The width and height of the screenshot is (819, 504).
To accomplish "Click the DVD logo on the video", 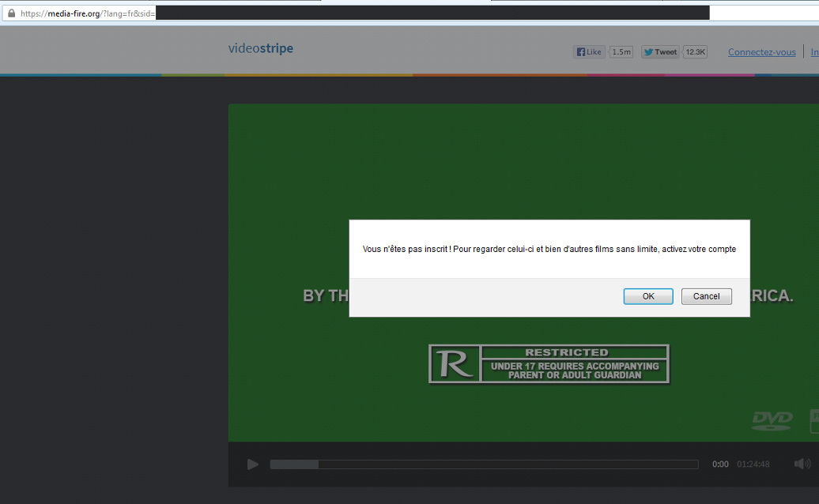I will pos(772,420).
